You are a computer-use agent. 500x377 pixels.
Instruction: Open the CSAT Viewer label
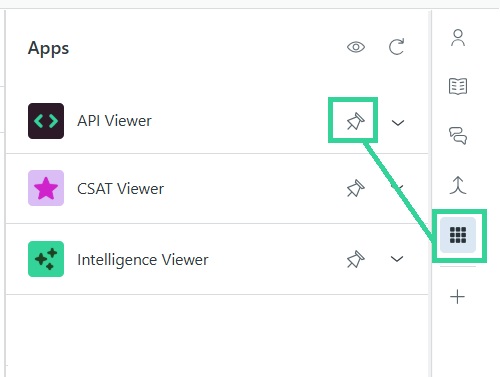coord(120,189)
